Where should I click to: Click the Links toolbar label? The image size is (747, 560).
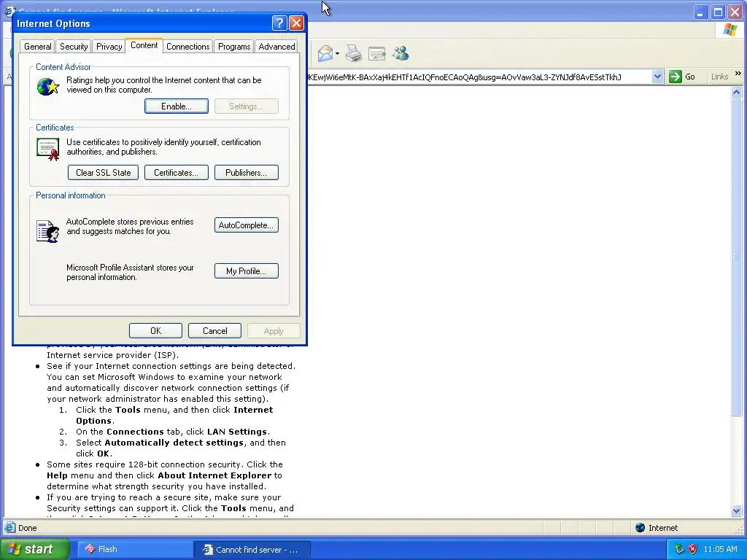point(719,77)
